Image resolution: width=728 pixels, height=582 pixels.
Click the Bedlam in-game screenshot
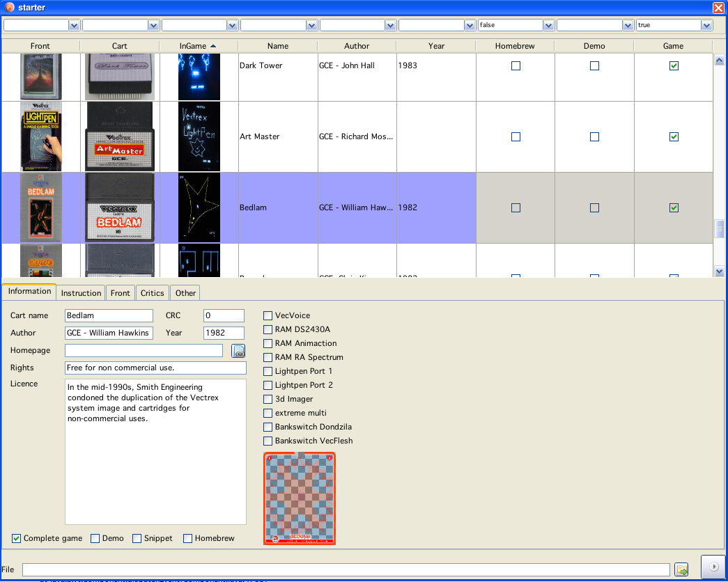click(199, 207)
